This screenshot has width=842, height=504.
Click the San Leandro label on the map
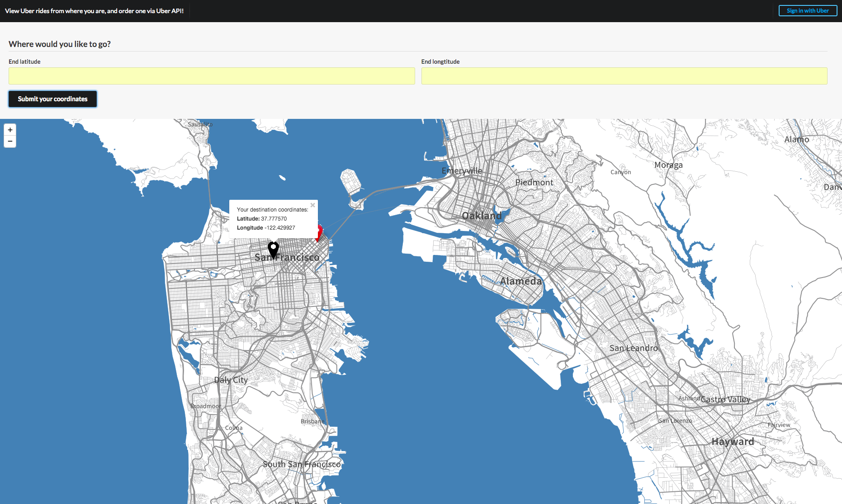pyautogui.click(x=634, y=348)
